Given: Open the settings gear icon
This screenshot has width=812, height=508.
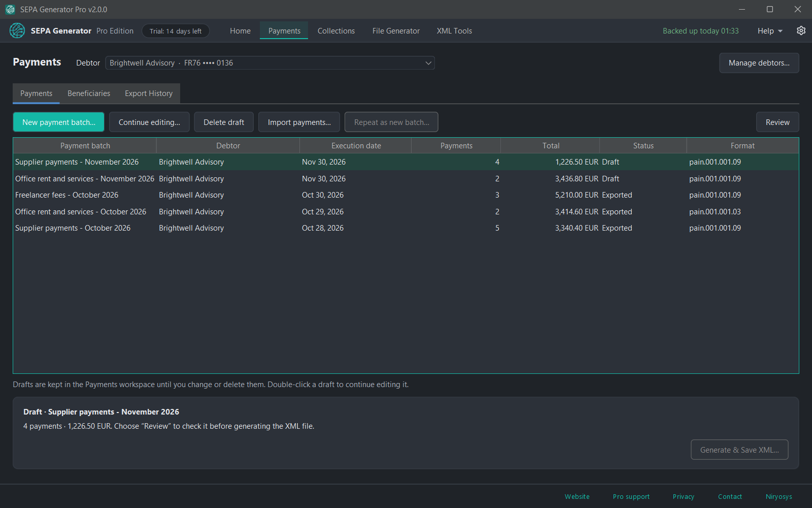Looking at the screenshot, I should tap(801, 30).
